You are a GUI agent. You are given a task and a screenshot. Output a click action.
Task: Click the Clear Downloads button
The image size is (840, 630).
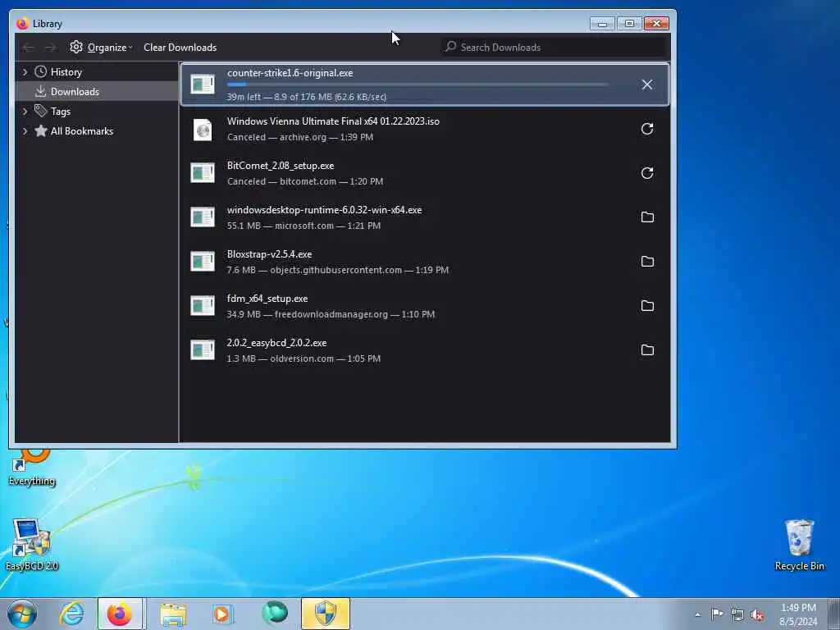(180, 47)
